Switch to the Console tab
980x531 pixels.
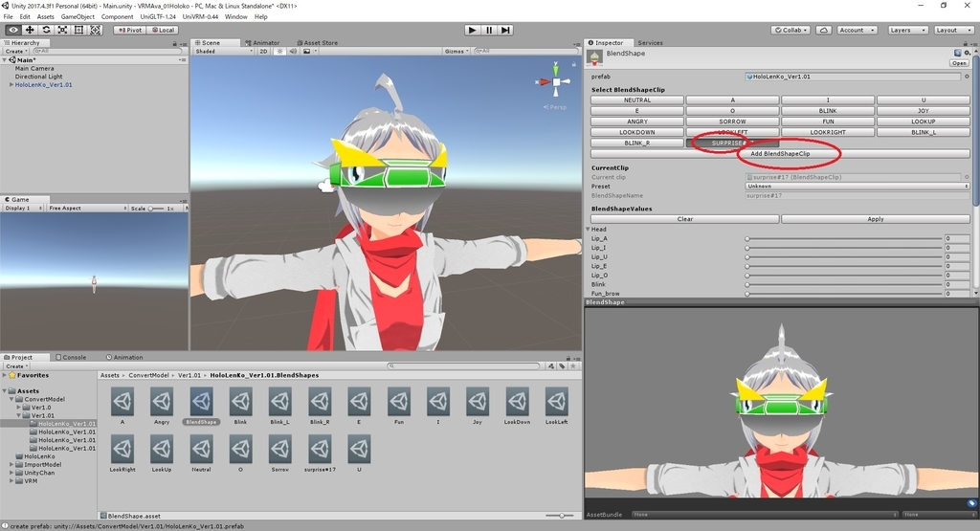coord(71,357)
